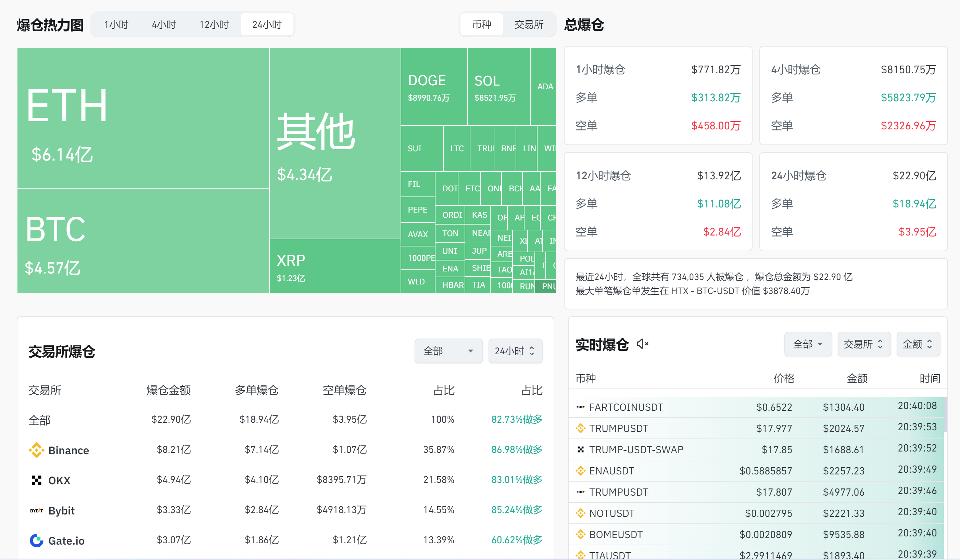Click the SUI heatmap tile

click(422, 148)
